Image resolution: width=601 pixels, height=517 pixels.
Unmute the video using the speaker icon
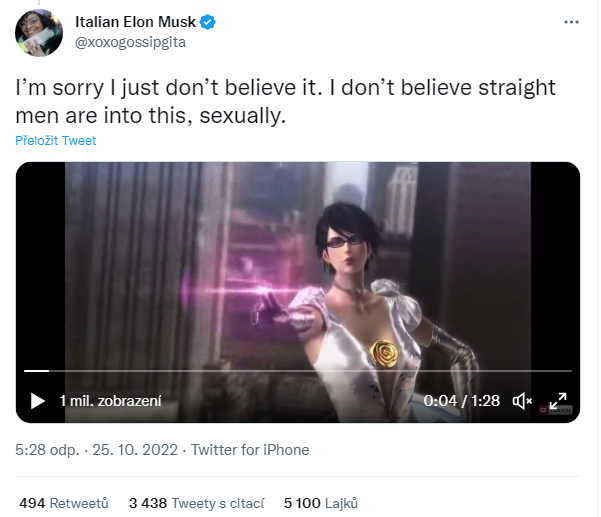pyautogui.click(x=522, y=401)
